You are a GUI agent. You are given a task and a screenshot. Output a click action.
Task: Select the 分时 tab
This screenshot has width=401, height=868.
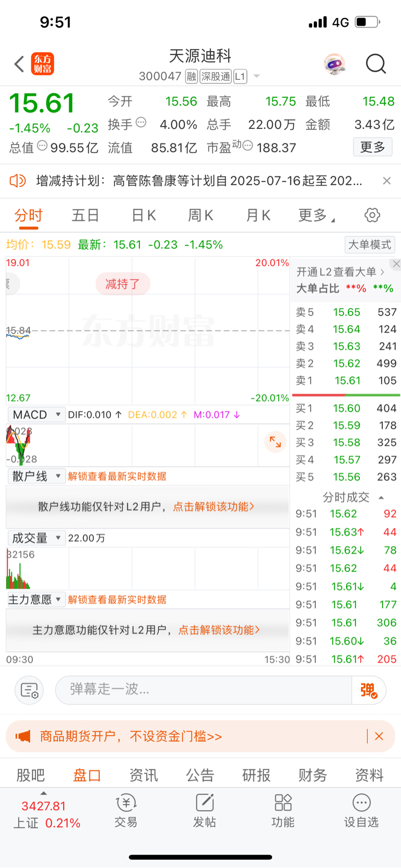(29, 215)
